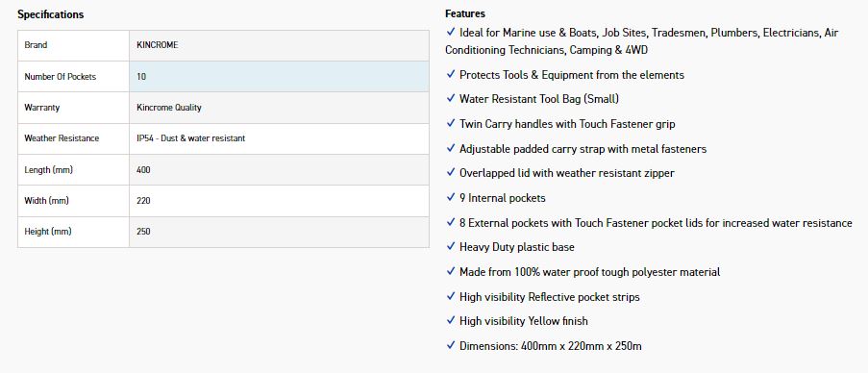Click the Specifications heading
The image size is (868, 373).
[x=50, y=15]
